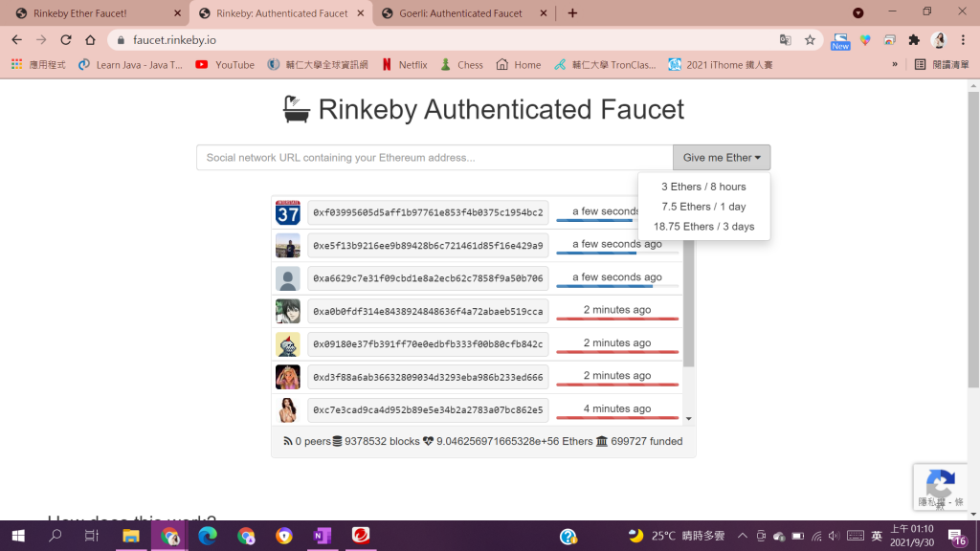Open a new browser tab
Screen dimensions: 980x551
pos(572,13)
